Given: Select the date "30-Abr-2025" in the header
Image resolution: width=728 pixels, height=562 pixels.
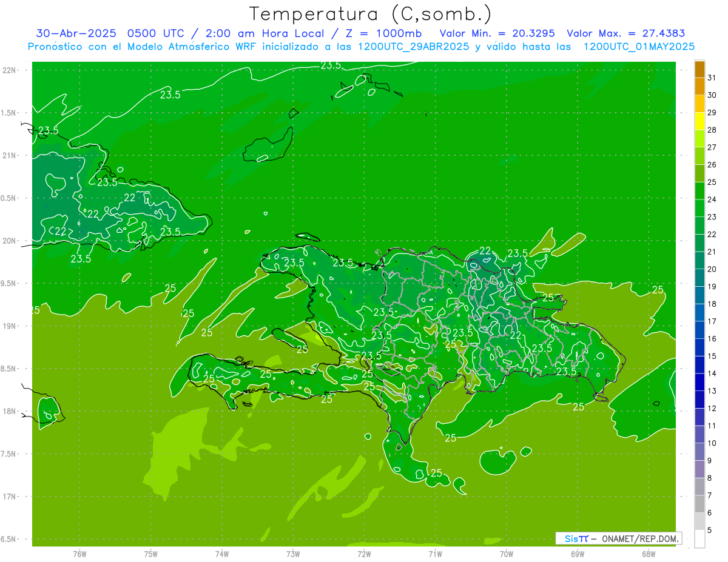Looking at the screenshot, I should 76,33.
